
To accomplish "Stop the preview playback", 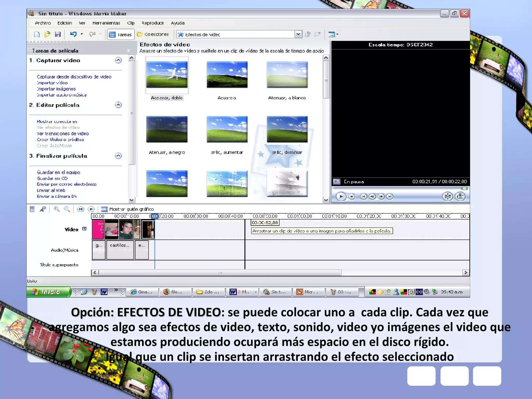I will (352, 197).
